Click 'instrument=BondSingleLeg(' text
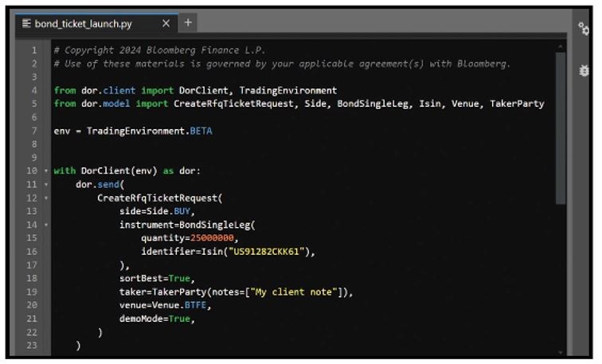Viewport: 602px width, 364px height. click(x=187, y=225)
